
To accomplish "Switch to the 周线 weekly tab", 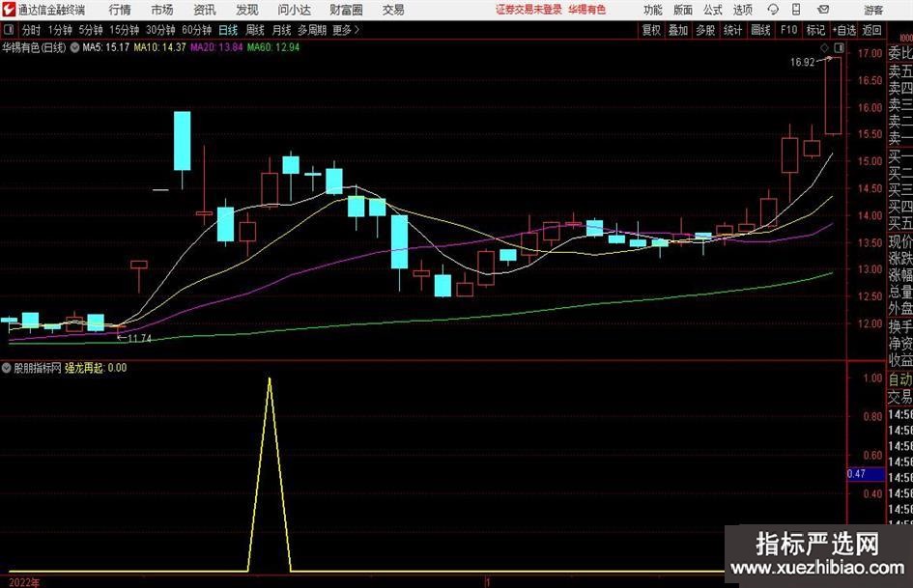I will click(255, 30).
